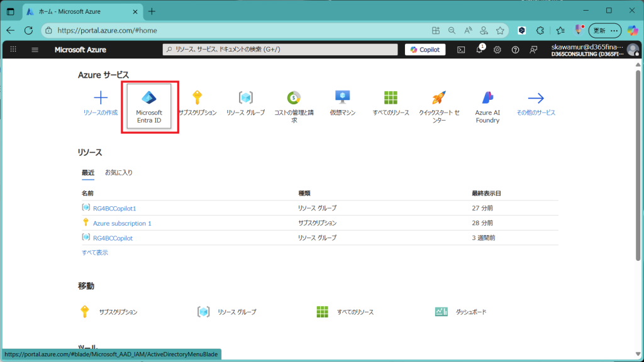644x362 pixels.
Task: Click リソースの作成 plus icon
Action: 101,97
